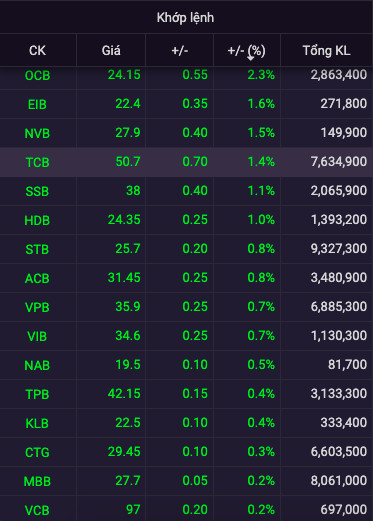This screenshot has height=521, width=373.
Task: Click EIB price 22.4
Action: (128, 104)
